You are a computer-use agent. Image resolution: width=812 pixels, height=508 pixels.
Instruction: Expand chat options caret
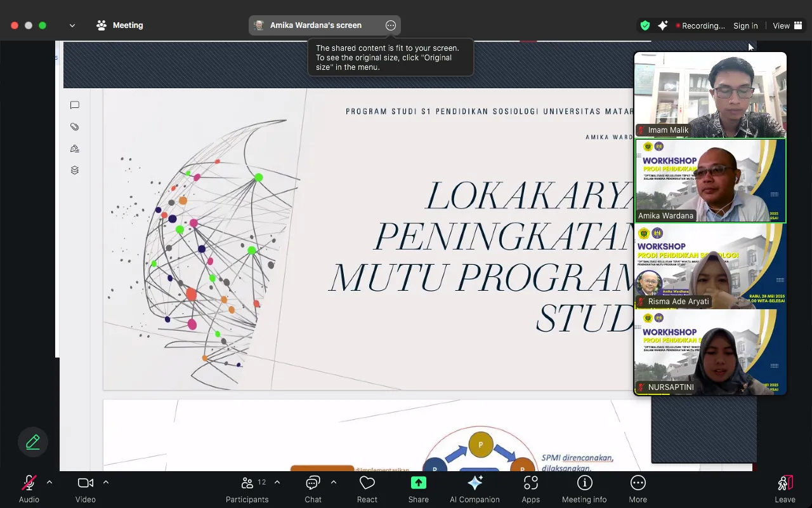tap(334, 483)
